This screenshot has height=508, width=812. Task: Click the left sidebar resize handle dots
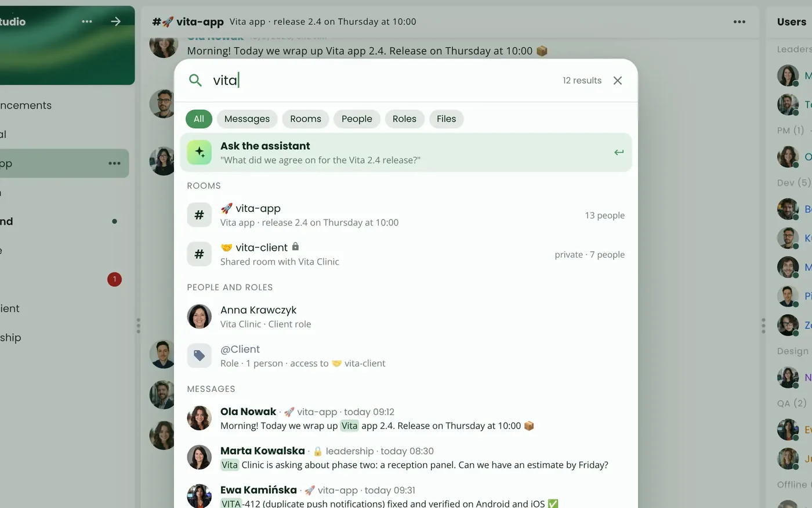[138, 326]
